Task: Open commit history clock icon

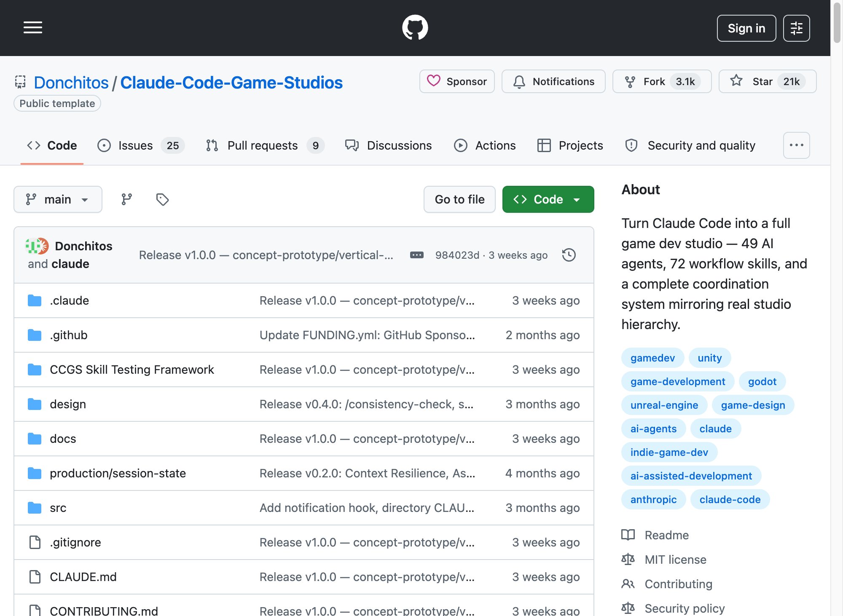Action: click(x=569, y=255)
